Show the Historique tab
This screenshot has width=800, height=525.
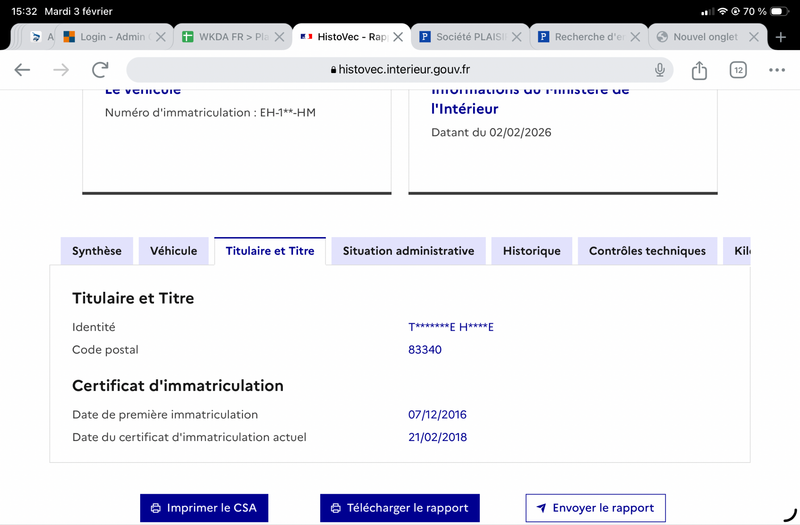tap(532, 251)
